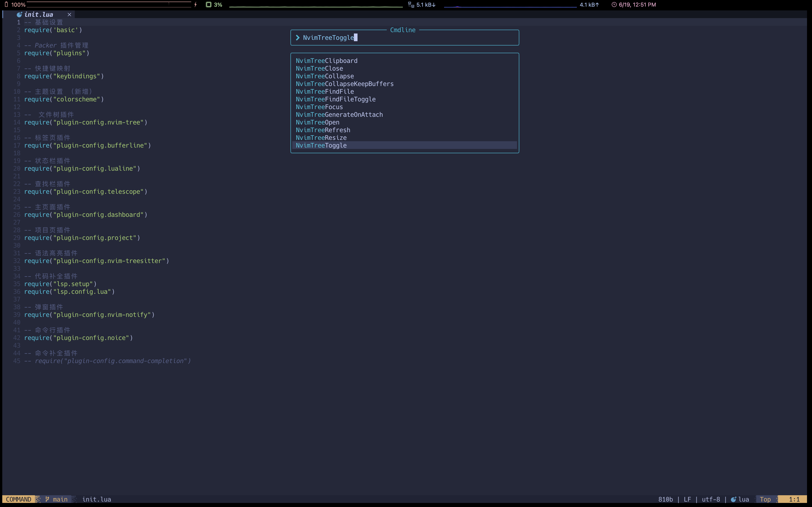The image size is (812, 507).
Task: Click the Lua icon on the init.lua tab
Action: click(19, 14)
